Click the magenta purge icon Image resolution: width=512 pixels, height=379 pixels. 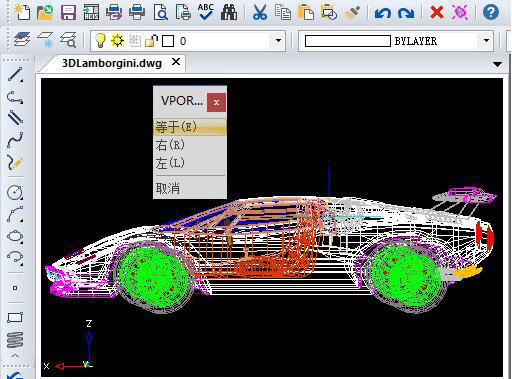[x=460, y=12]
